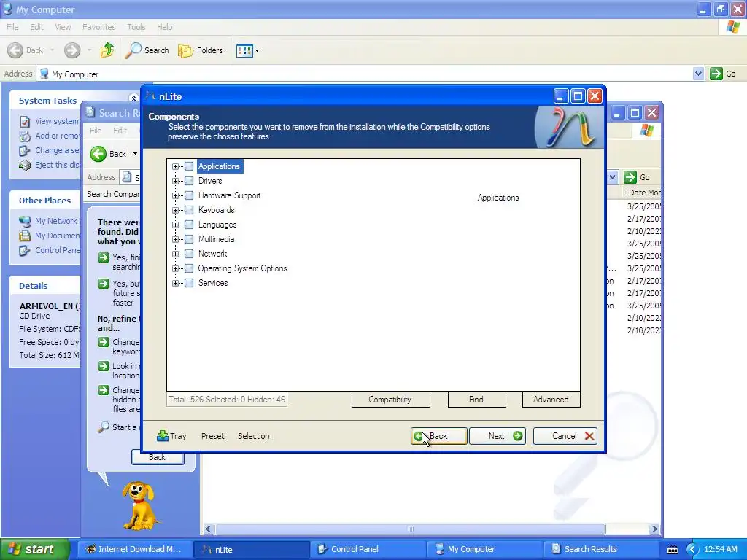This screenshot has height=560, width=747.
Task: Open Tools menu in My Computer
Action: coord(136,27)
